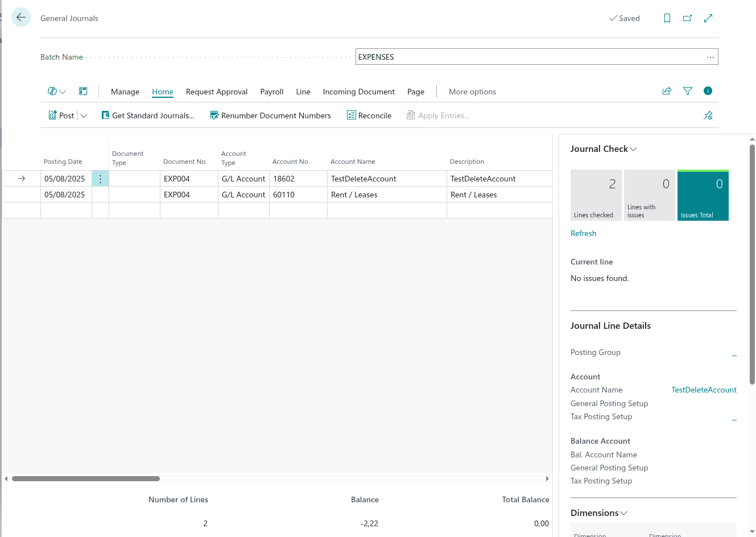Click the Issues Total tile
Image resolution: width=756 pixels, height=537 pixels.
tap(703, 195)
